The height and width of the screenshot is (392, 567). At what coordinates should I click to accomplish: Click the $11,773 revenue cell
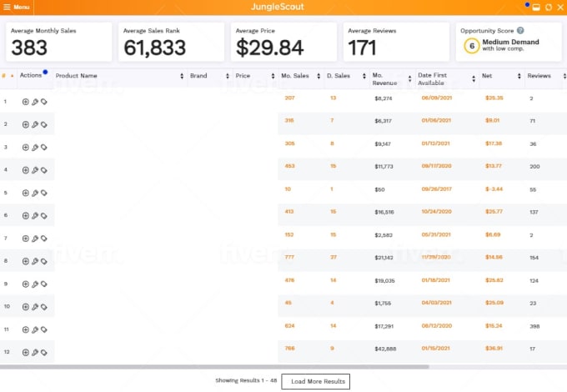[x=384, y=167]
